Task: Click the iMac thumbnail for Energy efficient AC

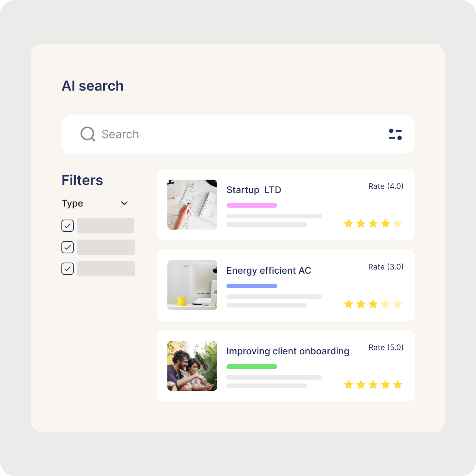Action: (192, 285)
